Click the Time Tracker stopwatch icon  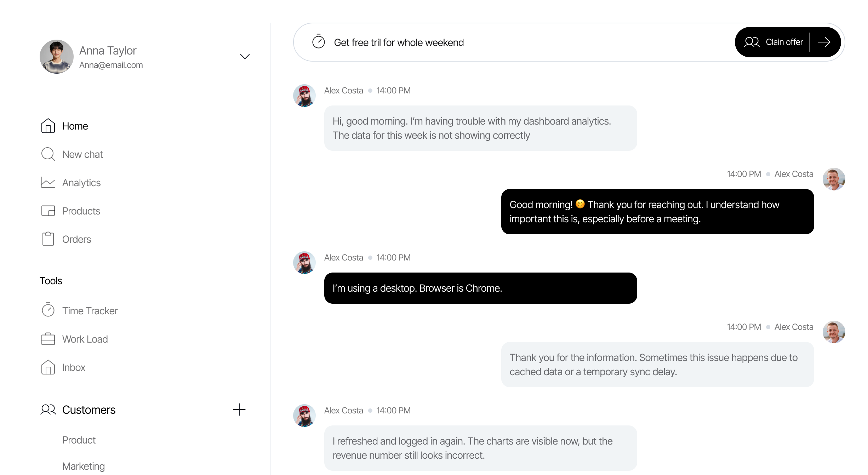pyautogui.click(x=48, y=310)
